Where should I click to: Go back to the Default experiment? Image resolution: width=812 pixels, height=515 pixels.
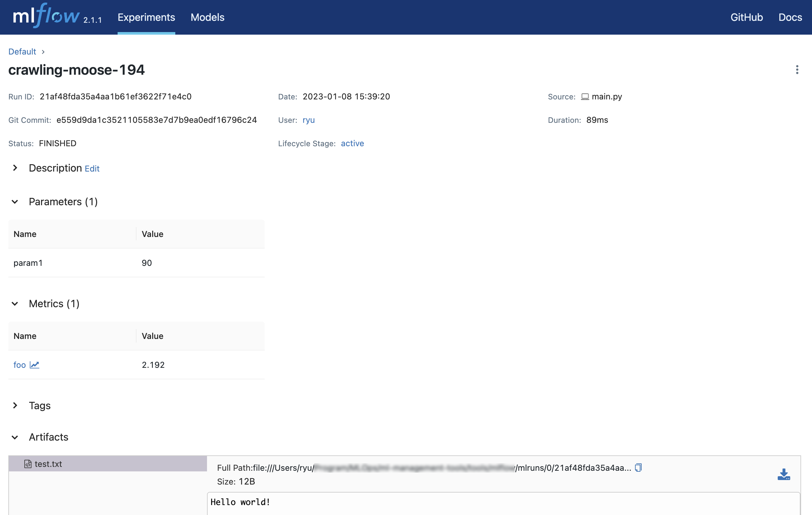(x=22, y=52)
